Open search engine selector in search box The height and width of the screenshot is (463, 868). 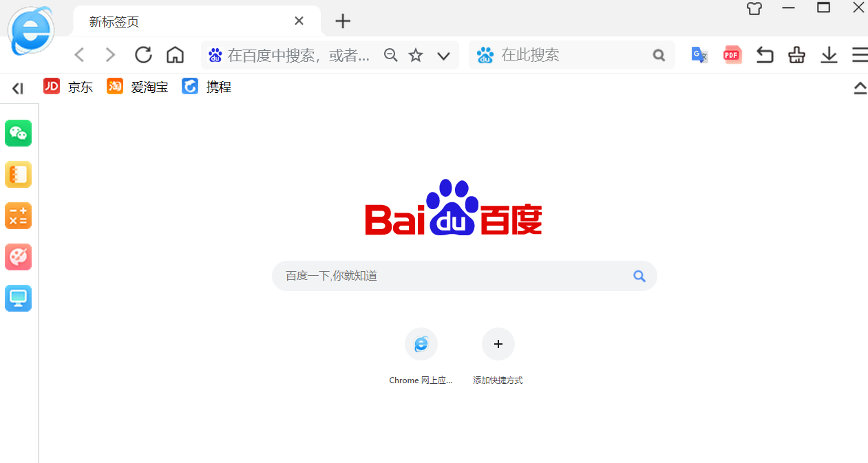click(485, 55)
